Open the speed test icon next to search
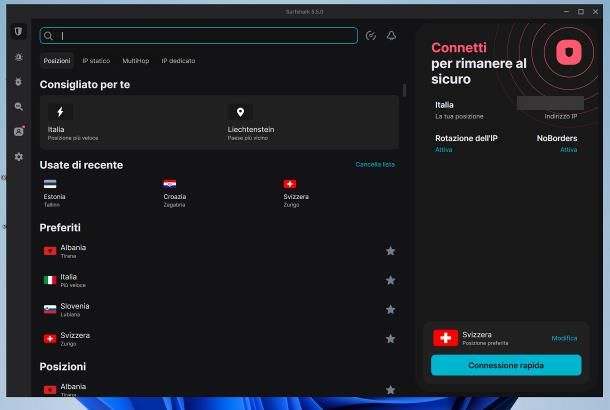Screen dimensions: 610x410 (x=371, y=36)
